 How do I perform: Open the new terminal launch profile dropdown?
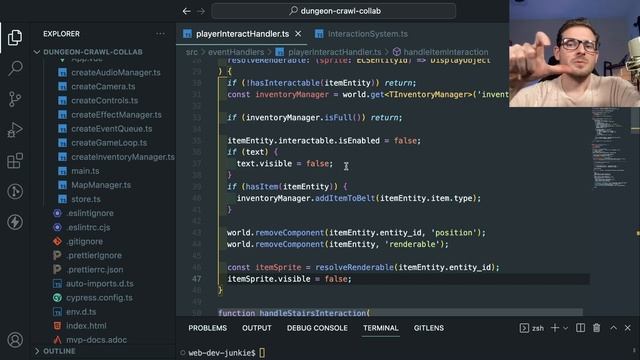[565, 328]
